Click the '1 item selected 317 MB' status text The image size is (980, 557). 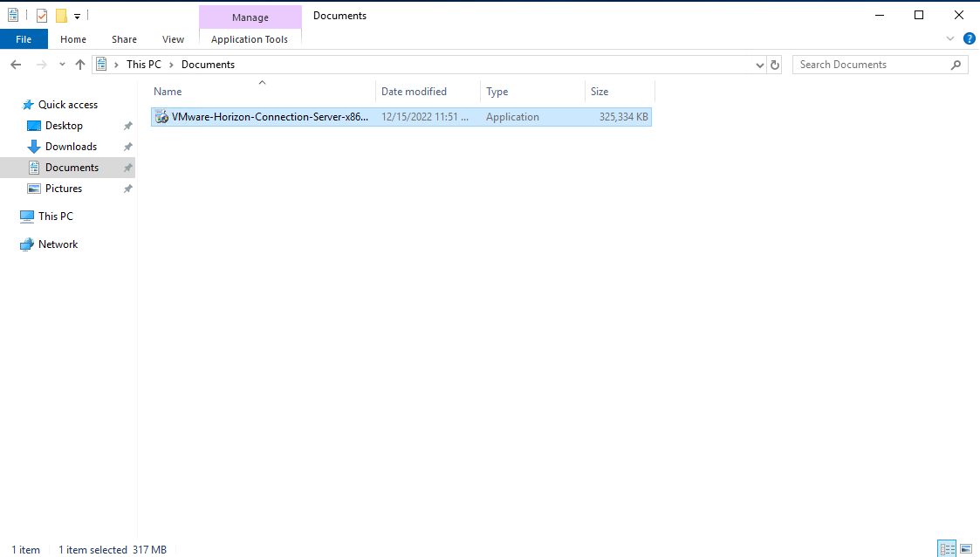113,549
